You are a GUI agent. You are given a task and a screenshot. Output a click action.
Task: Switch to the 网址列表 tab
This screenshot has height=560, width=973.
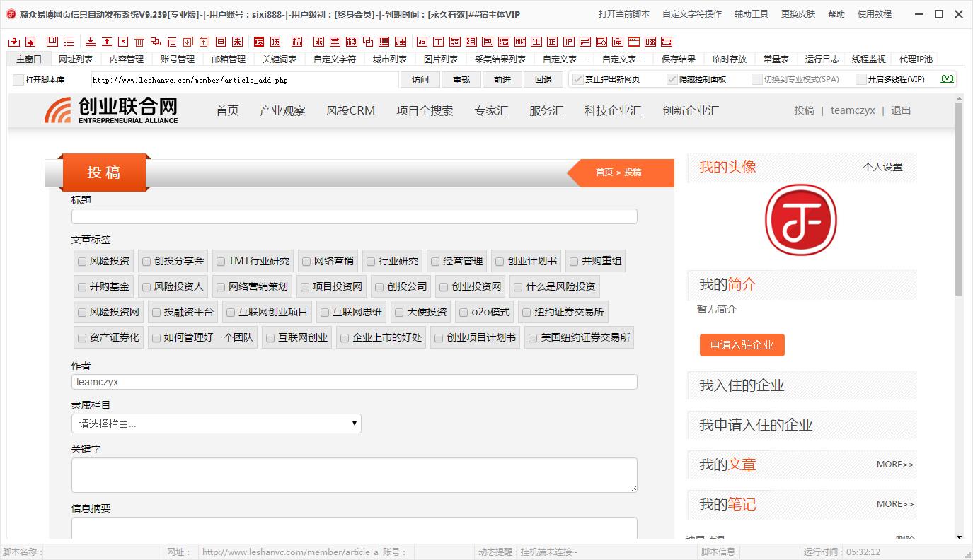coord(76,59)
